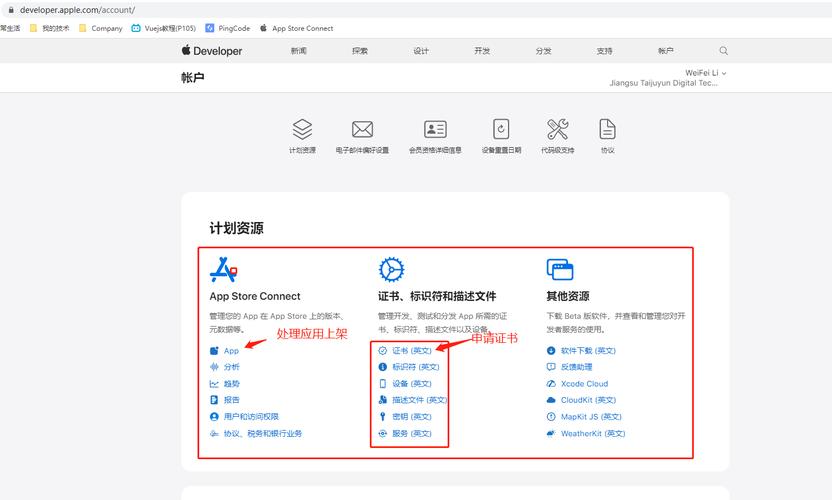Click the large 其他资源 windows icon
The width and height of the screenshot is (832, 500).
(560, 270)
